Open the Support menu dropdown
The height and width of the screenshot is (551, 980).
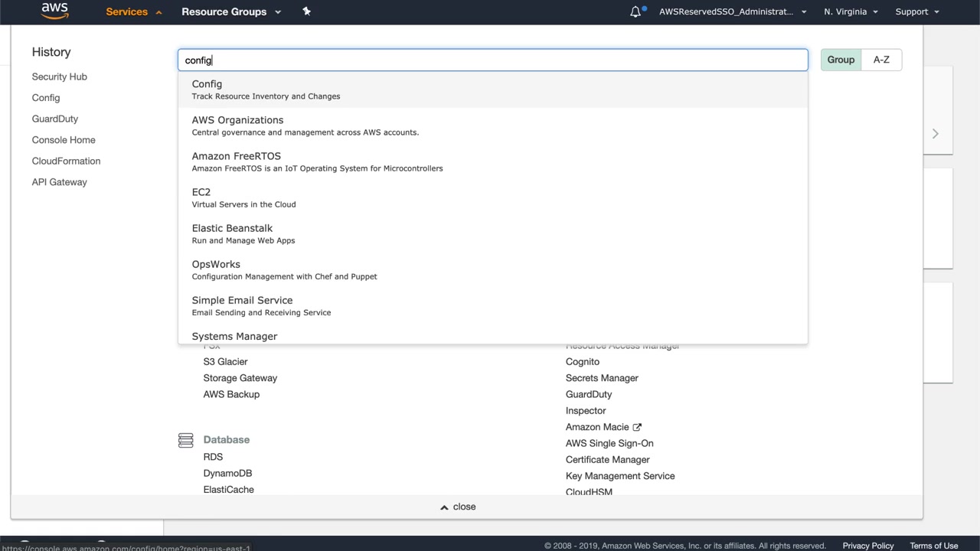pyautogui.click(x=916, y=11)
